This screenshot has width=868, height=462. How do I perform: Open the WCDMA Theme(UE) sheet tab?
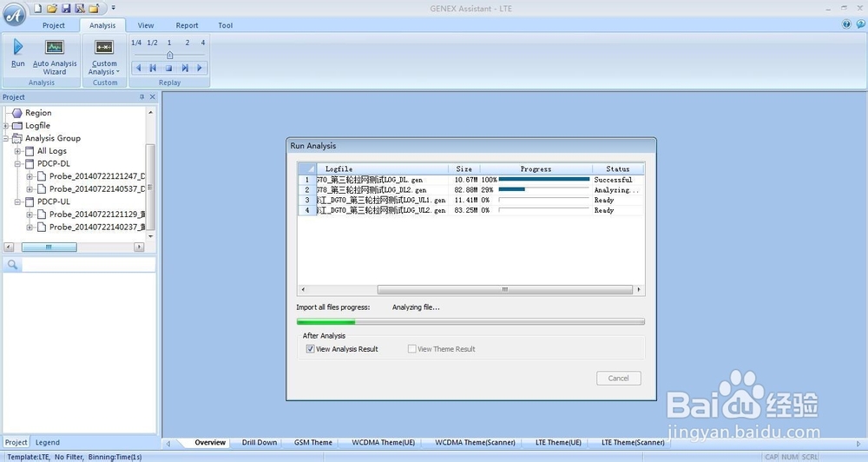(x=384, y=443)
